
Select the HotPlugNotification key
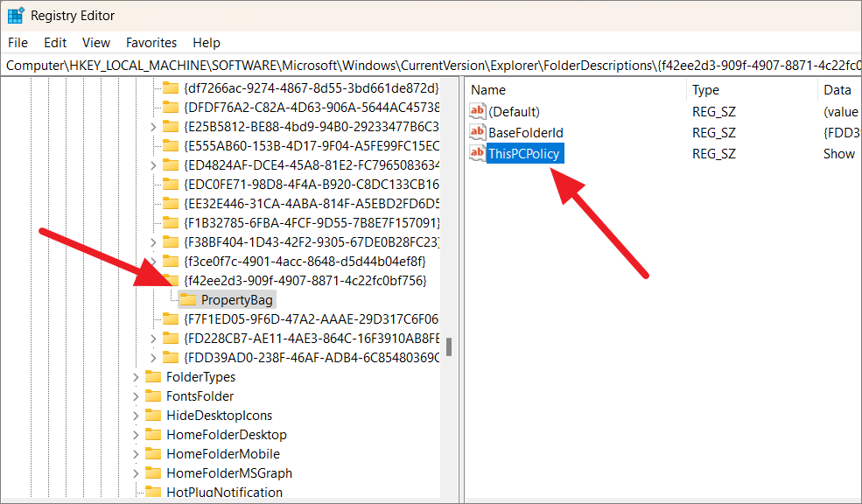tap(224, 493)
